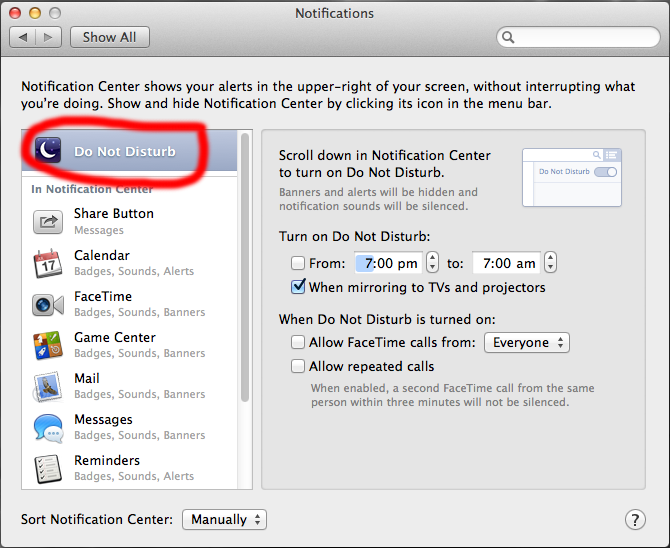The width and height of the screenshot is (670, 548).
Task: Open help with the question mark button
Action: (x=635, y=520)
